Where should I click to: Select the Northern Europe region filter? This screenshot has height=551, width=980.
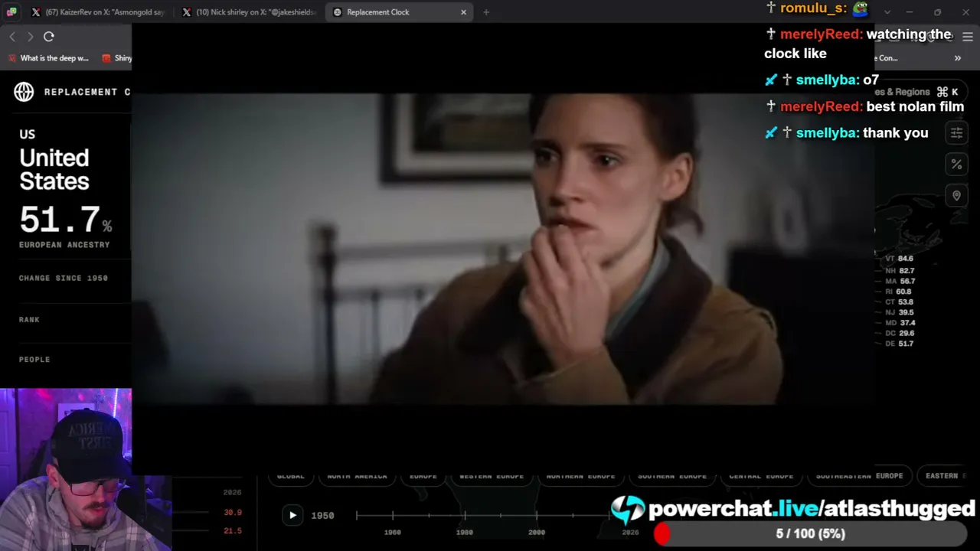coord(580,476)
